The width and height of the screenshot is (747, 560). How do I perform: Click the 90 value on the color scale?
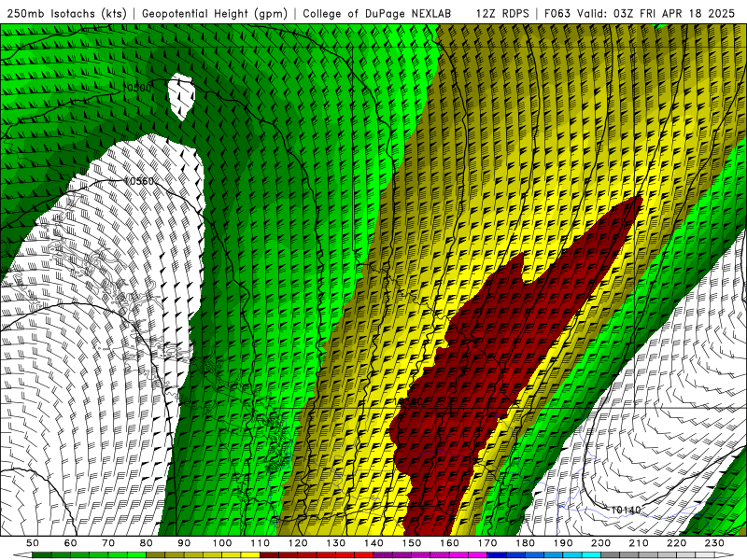tap(184, 543)
